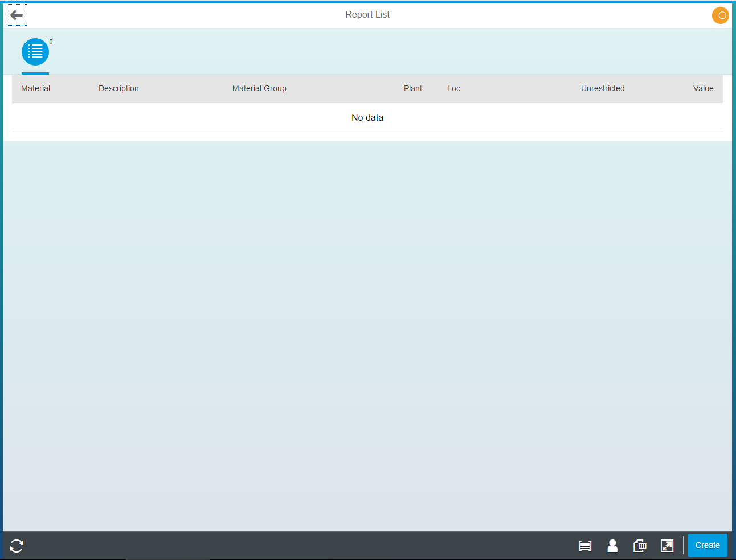Create a new report entry
The height and width of the screenshot is (560, 736).
click(x=708, y=545)
